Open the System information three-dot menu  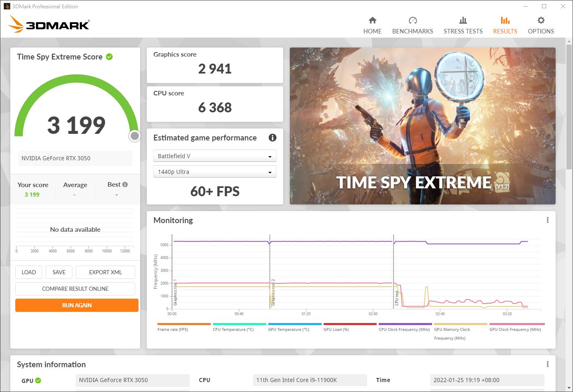[547, 364]
